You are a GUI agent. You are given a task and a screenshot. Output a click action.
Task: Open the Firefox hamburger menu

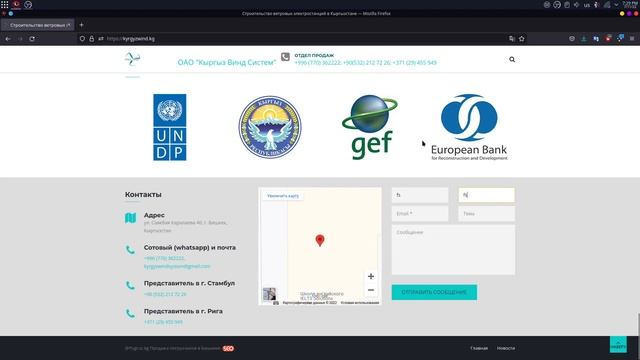point(632,38)
